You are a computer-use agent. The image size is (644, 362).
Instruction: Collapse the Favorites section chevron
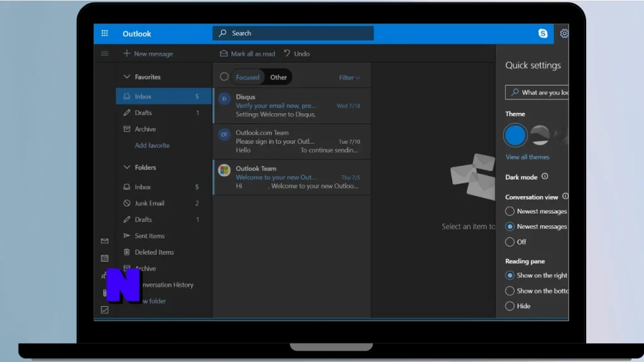click(x=126, y=77)
